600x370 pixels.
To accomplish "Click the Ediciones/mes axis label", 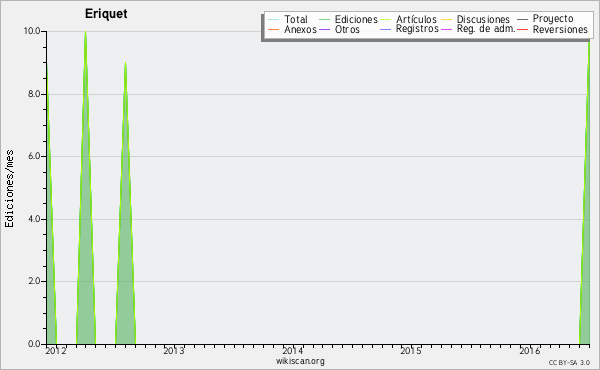I will click(x=9, y=188).
